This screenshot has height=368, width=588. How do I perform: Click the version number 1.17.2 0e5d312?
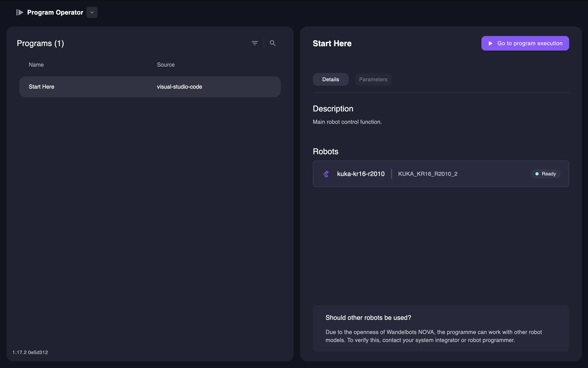pos(30,352)
